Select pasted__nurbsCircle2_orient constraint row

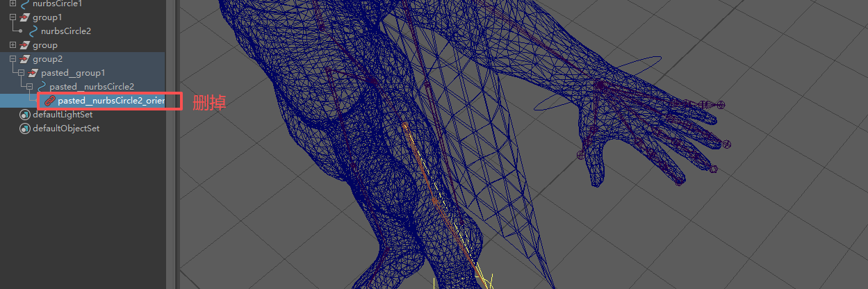(83, 101)
